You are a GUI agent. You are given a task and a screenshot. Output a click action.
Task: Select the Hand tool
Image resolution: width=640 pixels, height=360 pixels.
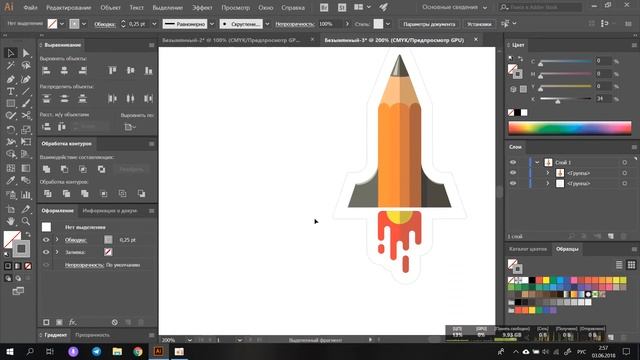(x=11, y=222)
